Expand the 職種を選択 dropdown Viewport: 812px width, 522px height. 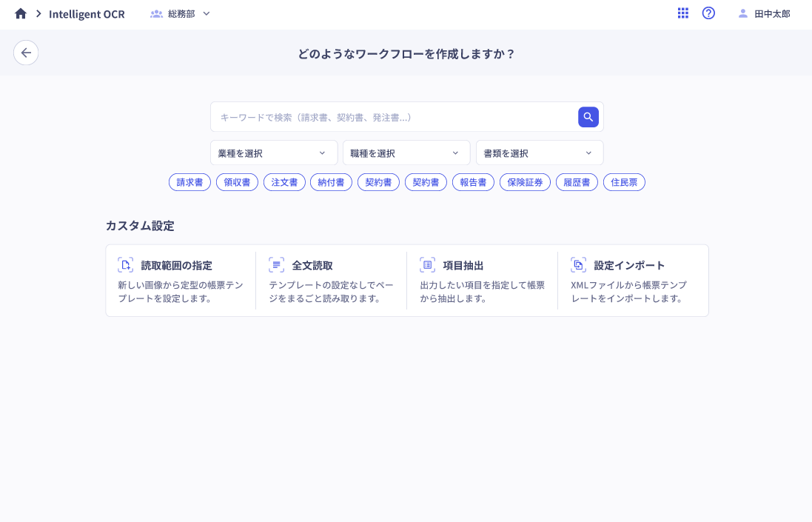tap(406, 153)
